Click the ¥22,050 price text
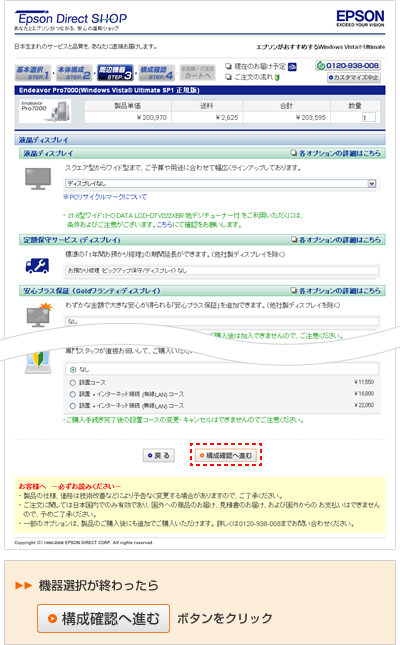Viewport: 400px width, 645px height. pyautogui.click(x=364, y=405)
